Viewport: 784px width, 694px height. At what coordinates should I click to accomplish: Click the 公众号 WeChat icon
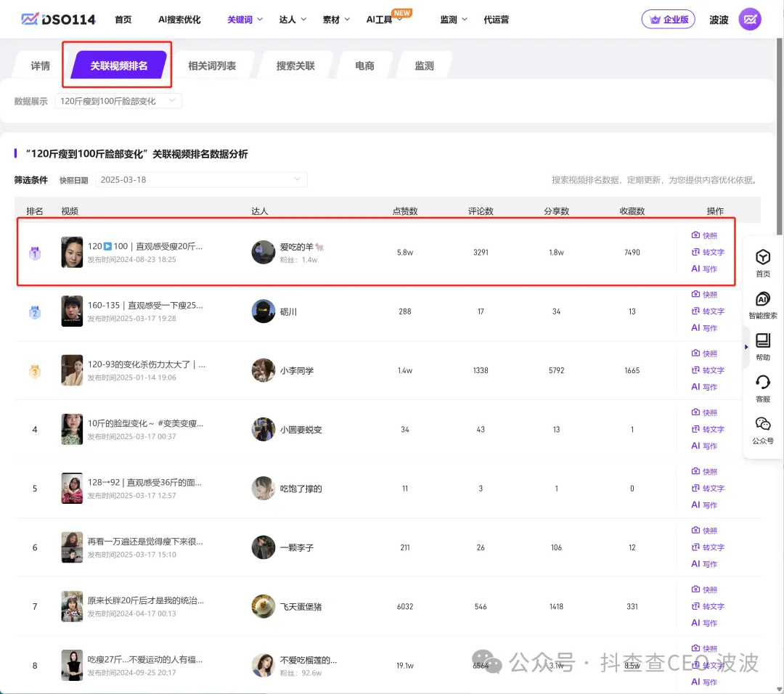pyautogui.click(x=762, y=424)
